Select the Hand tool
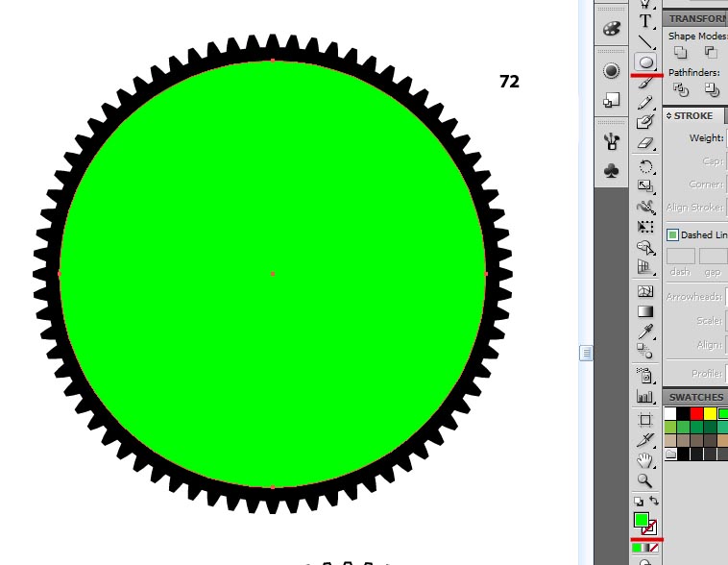The height and width of the screenshot is (565, 728). (x=644, y=460)
